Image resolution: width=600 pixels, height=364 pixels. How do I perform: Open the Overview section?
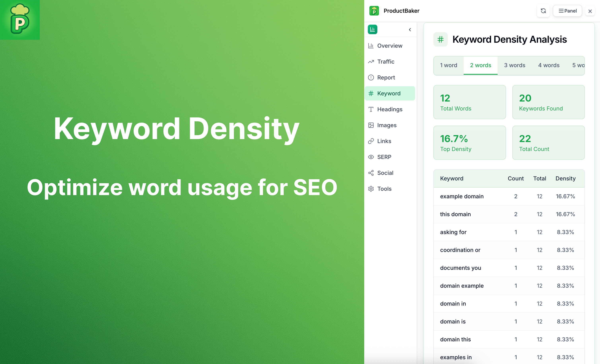(390, 46)
